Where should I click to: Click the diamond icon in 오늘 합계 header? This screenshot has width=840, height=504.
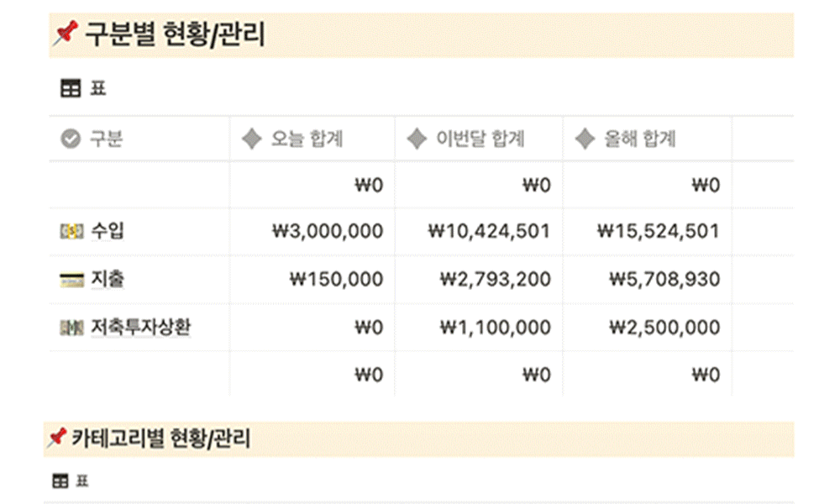coord(251,139)
